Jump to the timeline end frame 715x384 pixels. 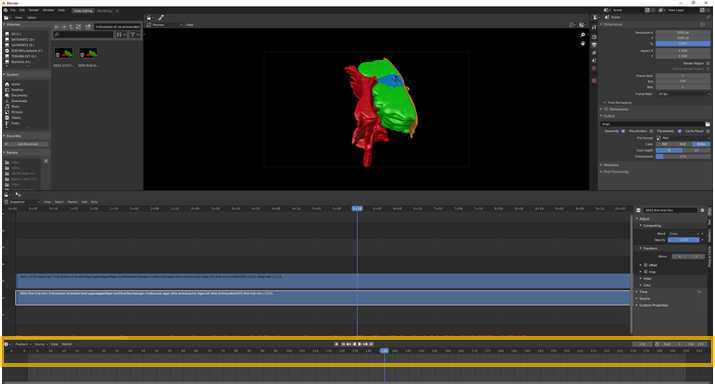[371, 344]
